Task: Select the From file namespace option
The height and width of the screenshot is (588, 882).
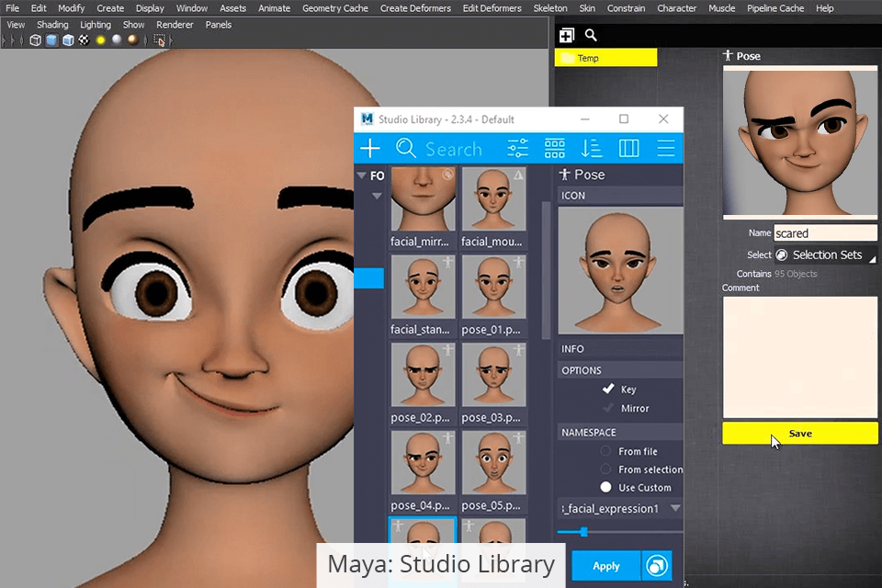Action: point(605,451)
